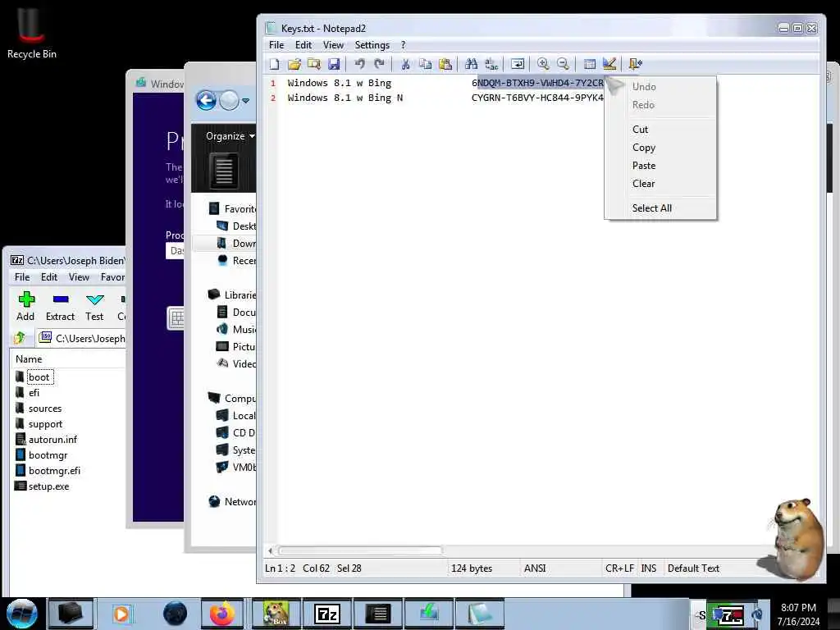
Task: Click the Zoom Out magnifier icon
Action: 563,64
